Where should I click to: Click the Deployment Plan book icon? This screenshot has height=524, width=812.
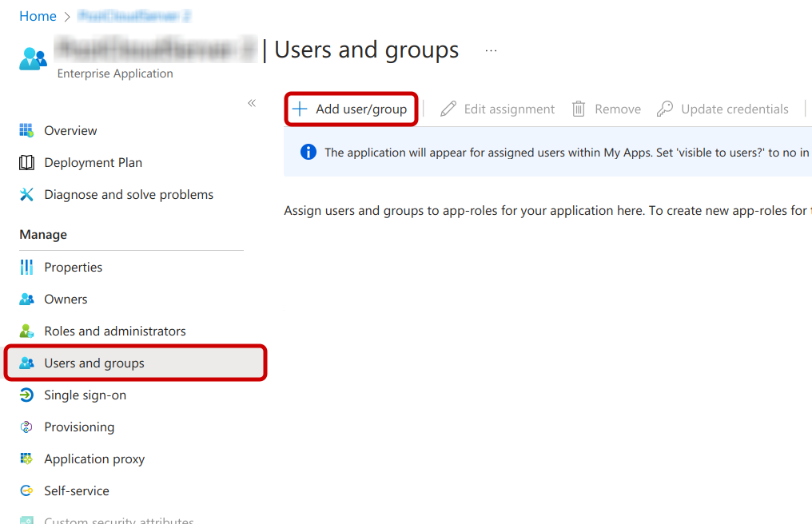coord(27,163)
